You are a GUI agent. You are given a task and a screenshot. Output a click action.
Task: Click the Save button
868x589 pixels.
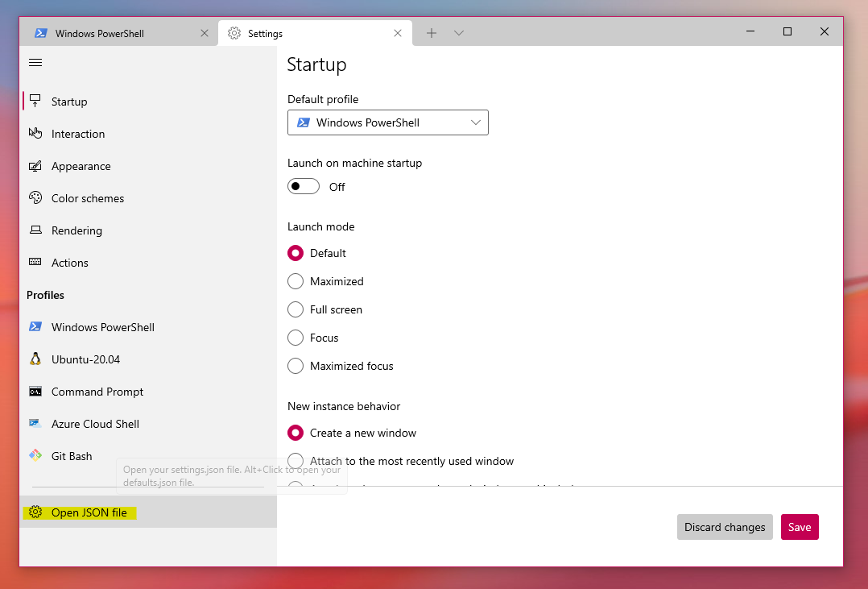[800, 527]
